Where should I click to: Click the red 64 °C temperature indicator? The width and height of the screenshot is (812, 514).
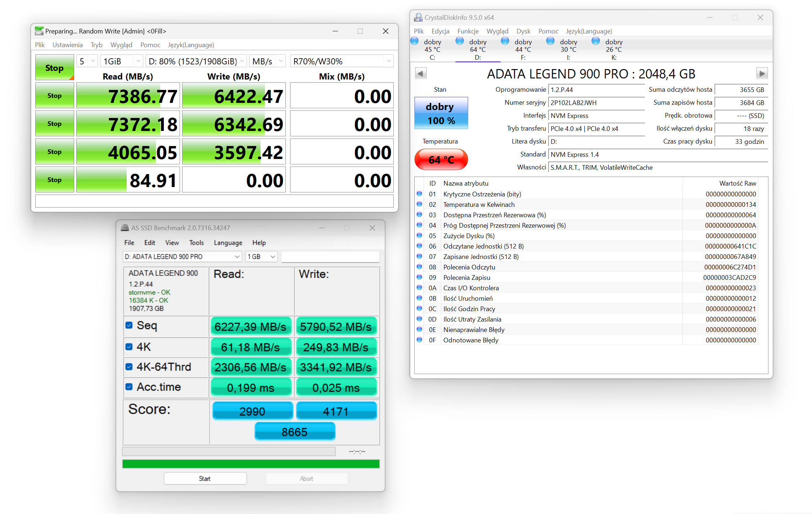click(441, 159)
